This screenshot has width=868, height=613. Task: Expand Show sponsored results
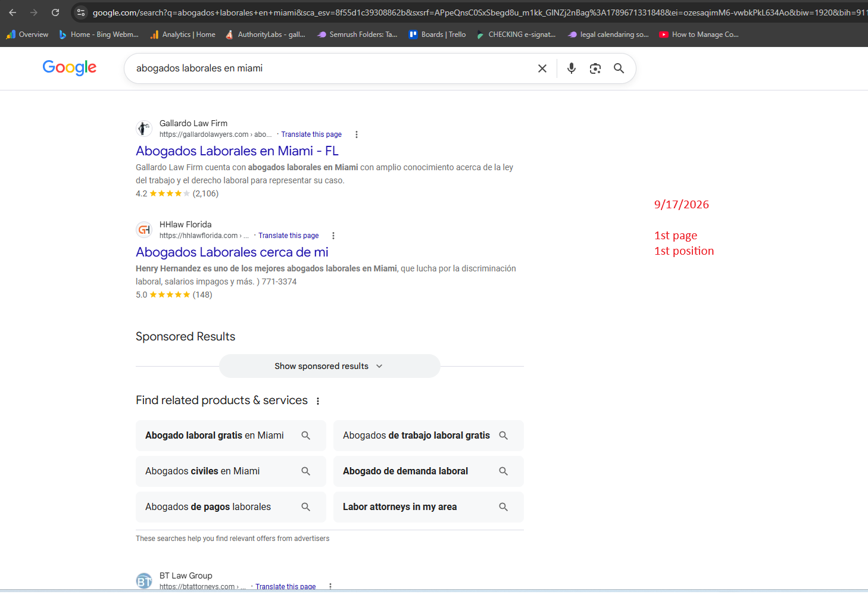[x=330, y=366]
